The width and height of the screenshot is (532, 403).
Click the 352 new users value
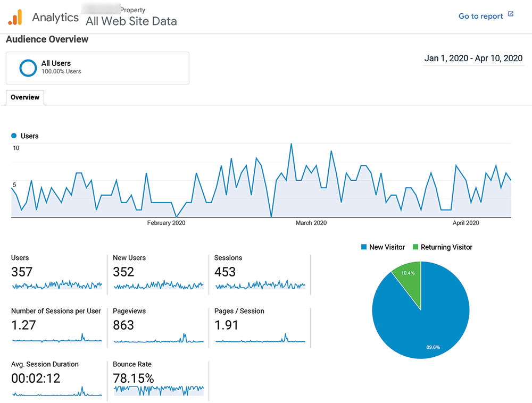click(x=123, y=272)
